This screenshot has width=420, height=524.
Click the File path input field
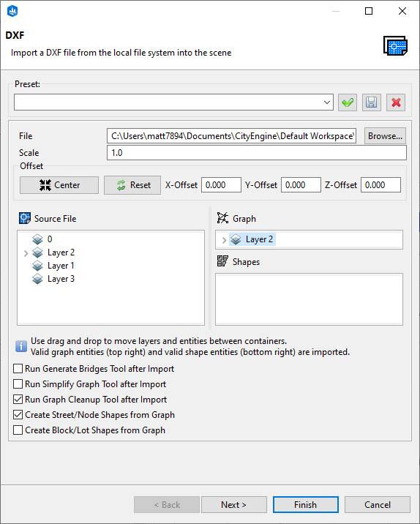coord(231,136)
